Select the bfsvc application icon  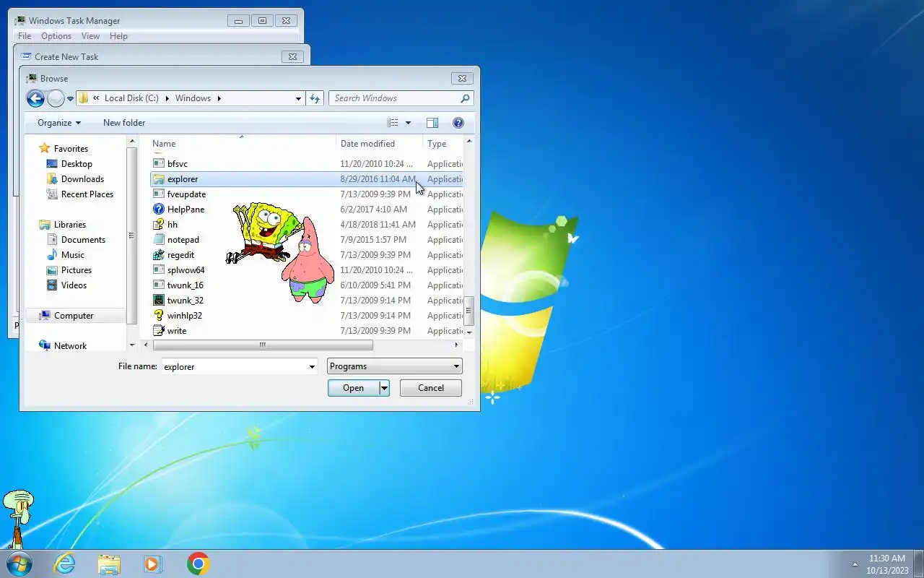pyautogui.click(x=159, y=164)
